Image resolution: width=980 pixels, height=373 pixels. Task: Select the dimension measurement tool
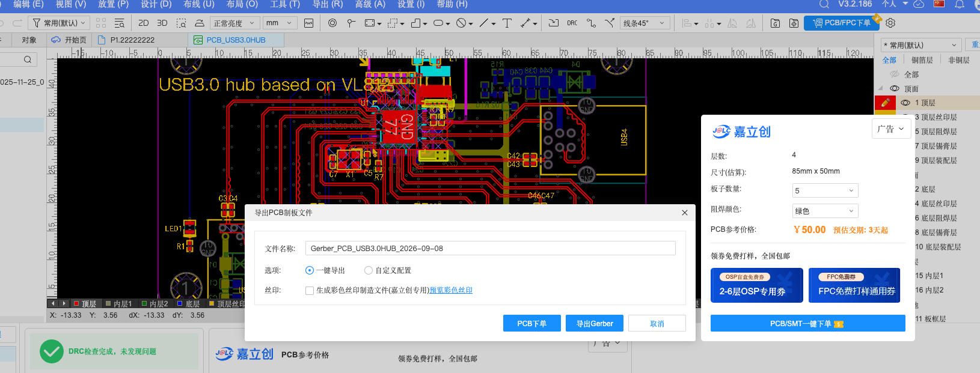(526, 23)
